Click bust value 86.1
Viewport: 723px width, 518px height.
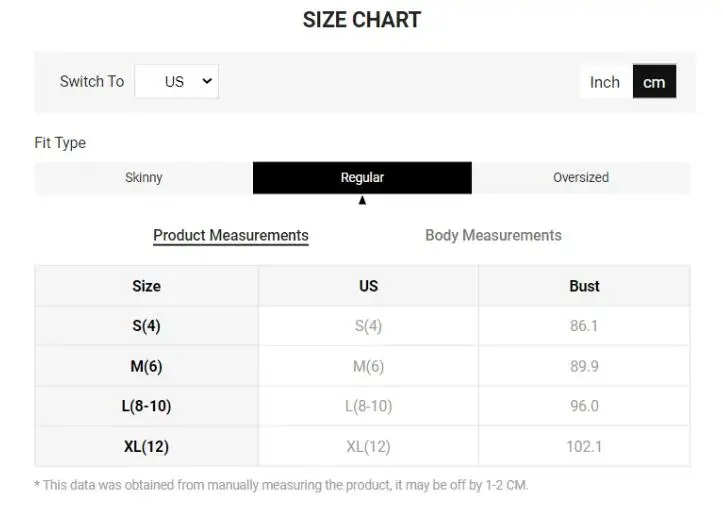pos(584,326)
